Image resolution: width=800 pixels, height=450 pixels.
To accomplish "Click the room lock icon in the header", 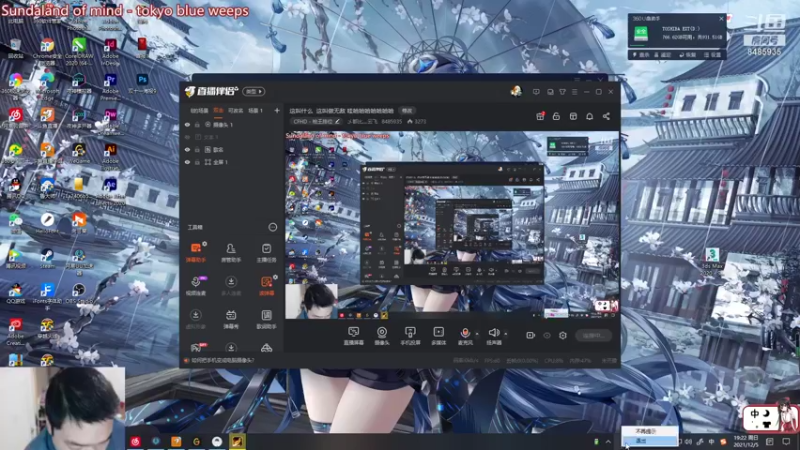I will click(556, 116).
